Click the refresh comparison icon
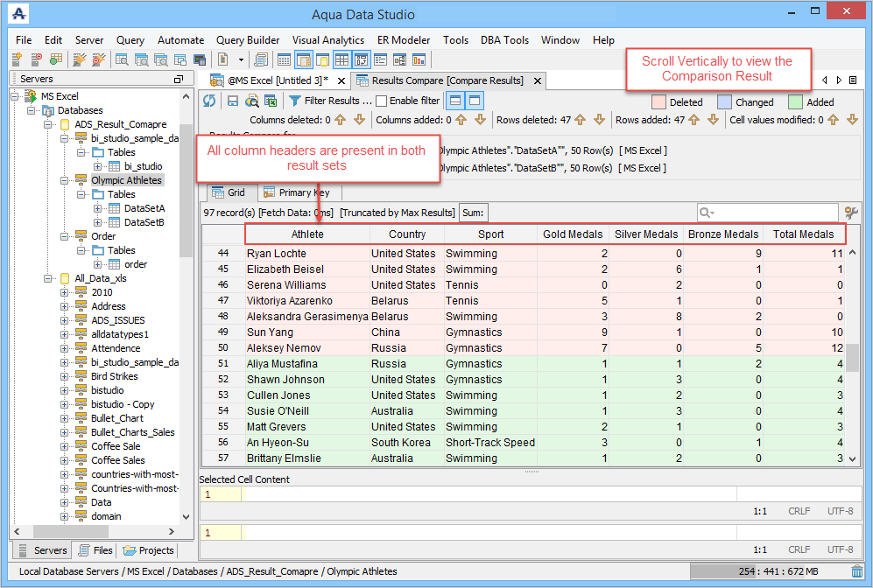Viewport: 873px width, 588px height. pyautogui.click(x=209, y=101)
